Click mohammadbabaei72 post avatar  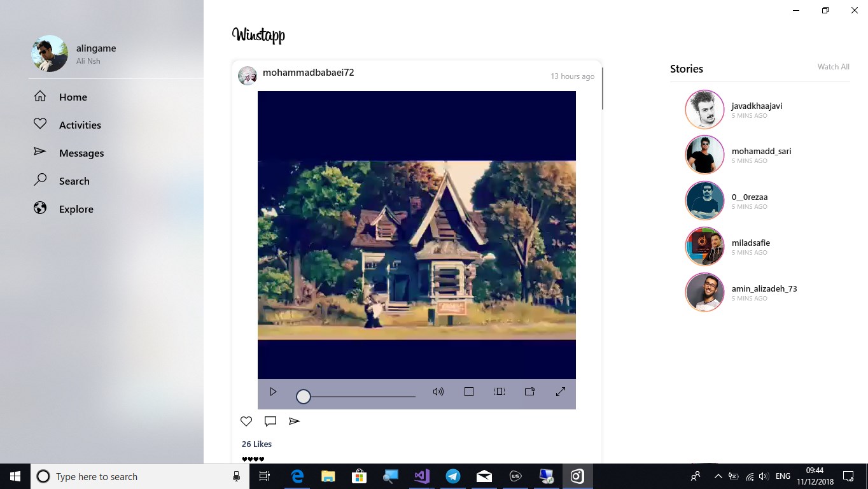click(248, 76)
